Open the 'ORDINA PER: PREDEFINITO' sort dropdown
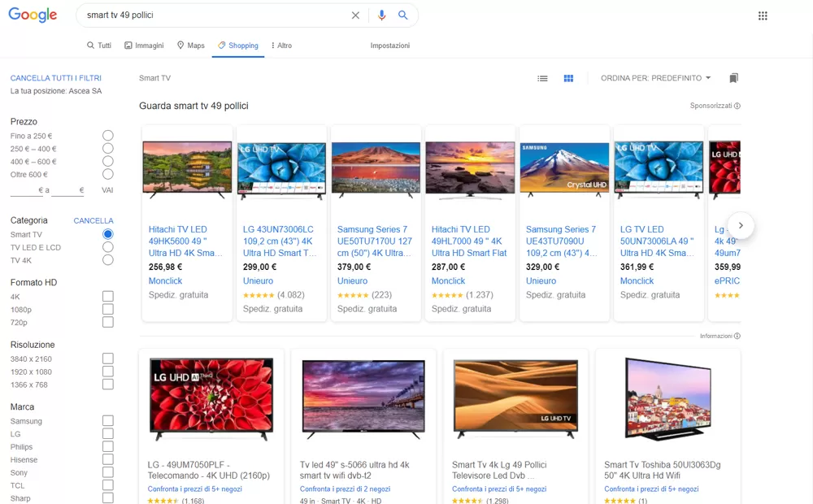This screenshot has width=813, height=504. tap(655, 78)
